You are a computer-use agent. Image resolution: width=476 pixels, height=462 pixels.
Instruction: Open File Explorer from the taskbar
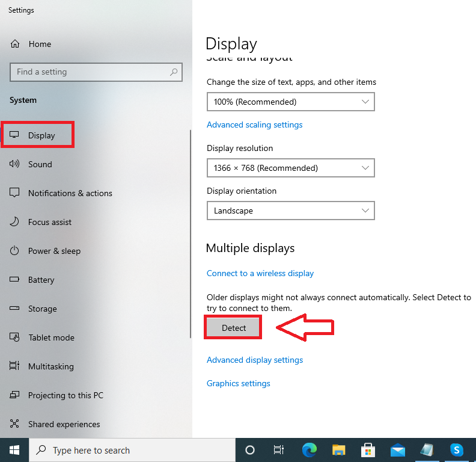click(x=339, y=450)
